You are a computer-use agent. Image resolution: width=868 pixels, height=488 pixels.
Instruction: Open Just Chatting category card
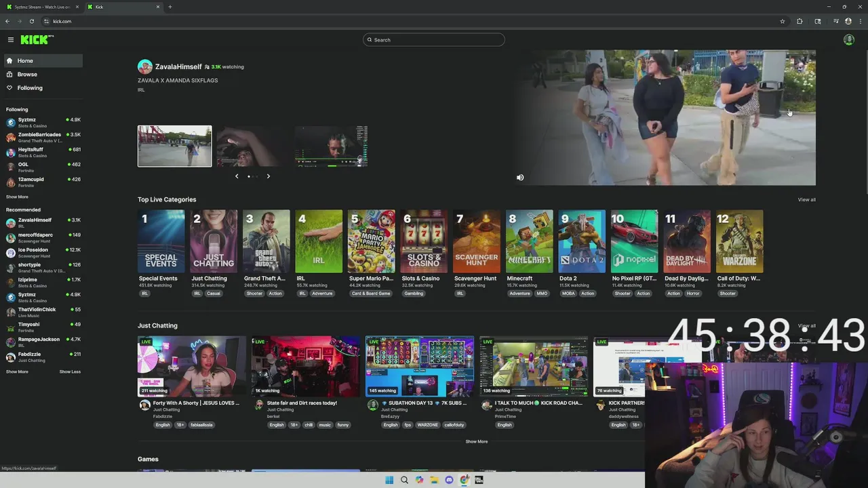(214, 241)
